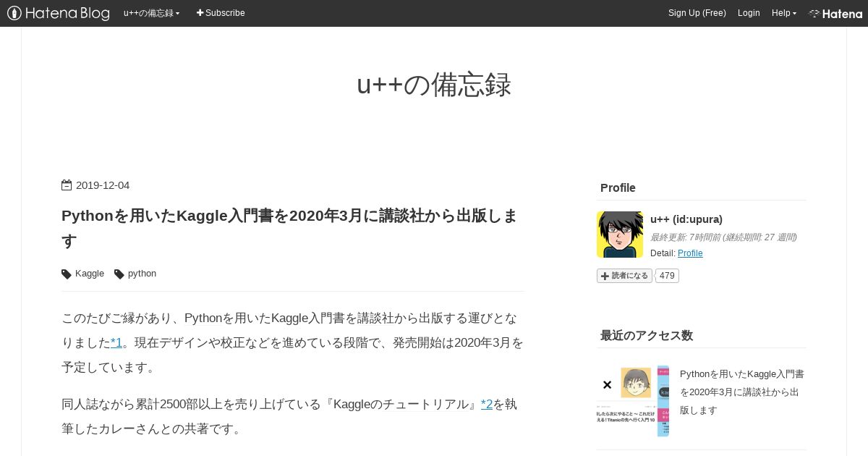Viewport: 868px width, 456px height.
Task: Click the 講談社 keyword in the first paragraph
Action: pos(375,318)
